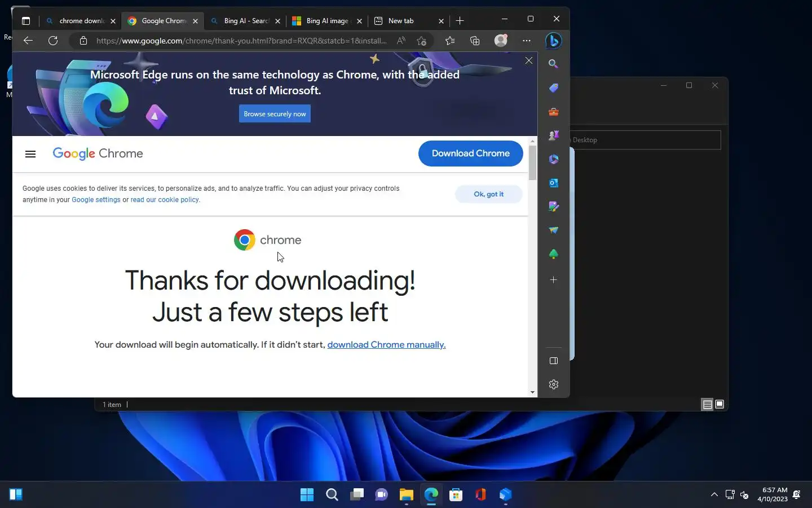
Task: View site information via the lock icon
Action: coord(83,41)
